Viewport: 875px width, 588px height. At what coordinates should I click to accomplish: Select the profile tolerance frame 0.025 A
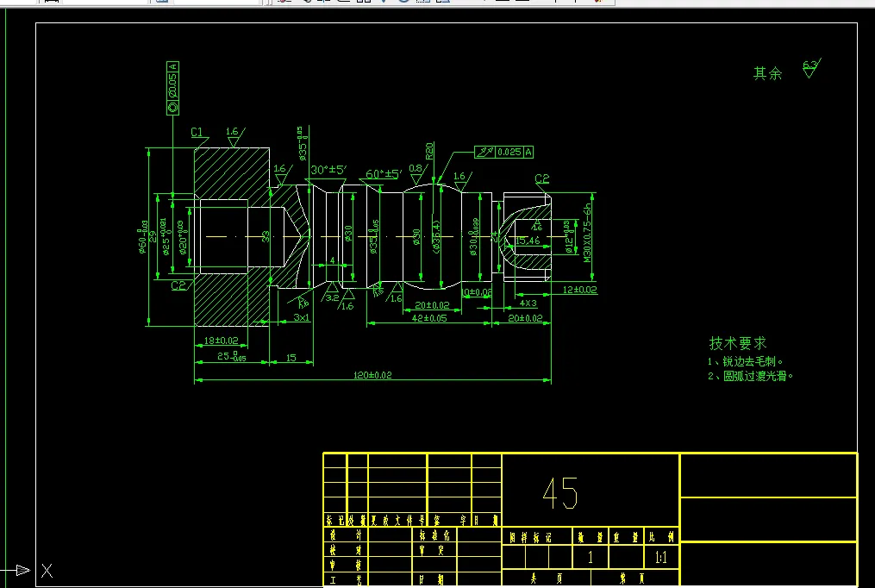click(504, 152)
